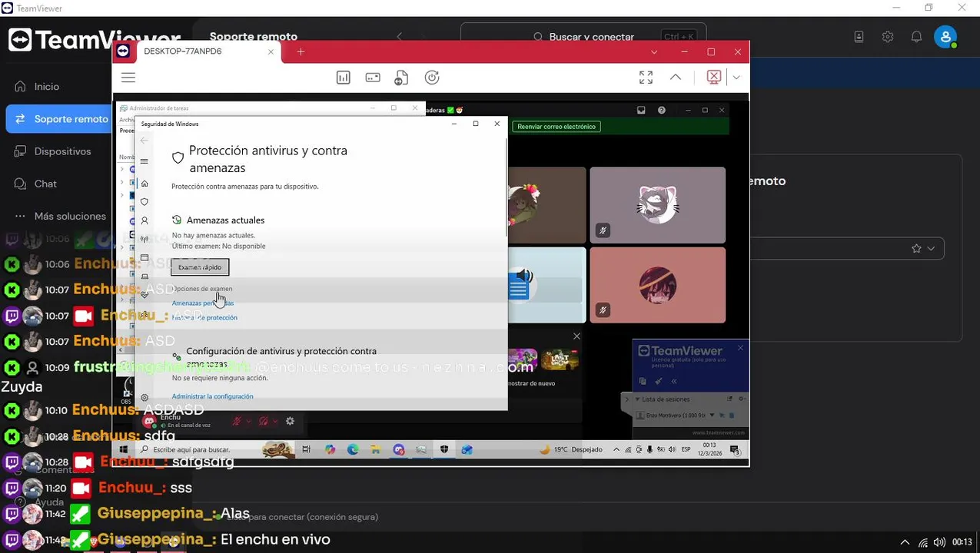This screenshot has width=980, height=553.
Task: Click the remote Windows Start button
Action: 123,449
